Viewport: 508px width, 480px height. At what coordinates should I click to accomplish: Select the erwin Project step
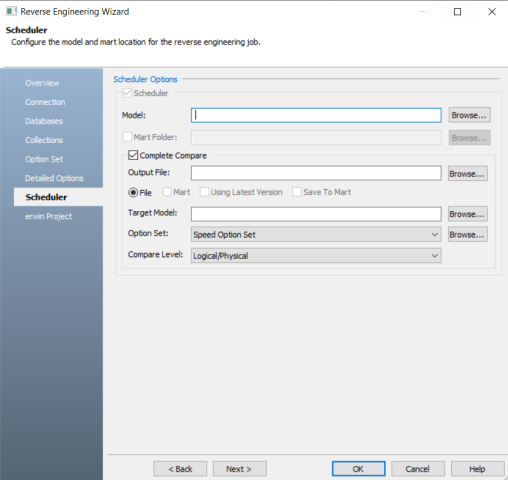click(48, 216)
